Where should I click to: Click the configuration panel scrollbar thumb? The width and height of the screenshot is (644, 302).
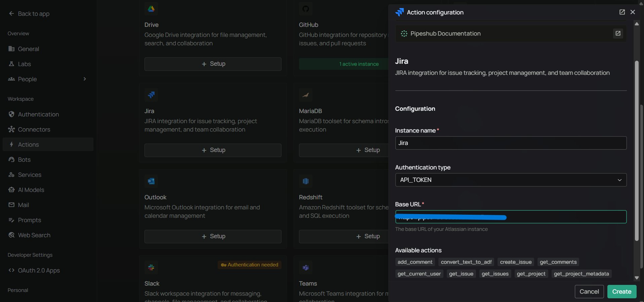click(x=637, y=151)
